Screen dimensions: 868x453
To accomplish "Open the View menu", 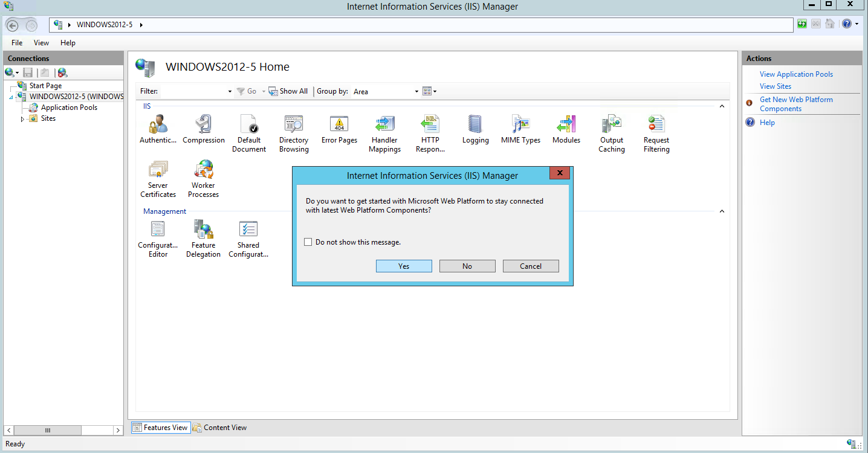I will [41, 43].
